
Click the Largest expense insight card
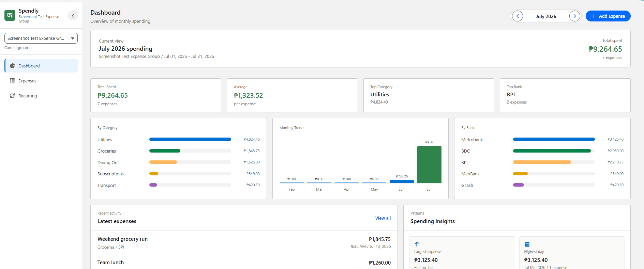pos(462,253)
